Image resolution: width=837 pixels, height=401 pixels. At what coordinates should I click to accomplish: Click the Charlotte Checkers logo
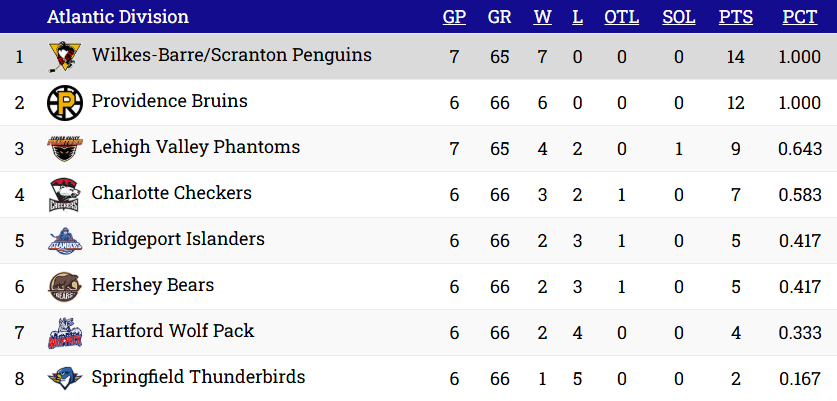(62, 195)
